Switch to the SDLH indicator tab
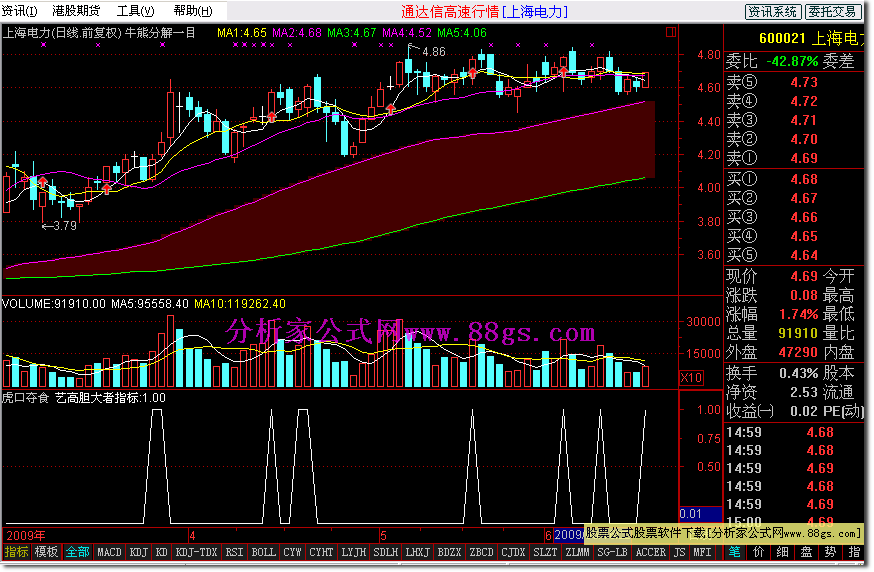 pos(385,552)
